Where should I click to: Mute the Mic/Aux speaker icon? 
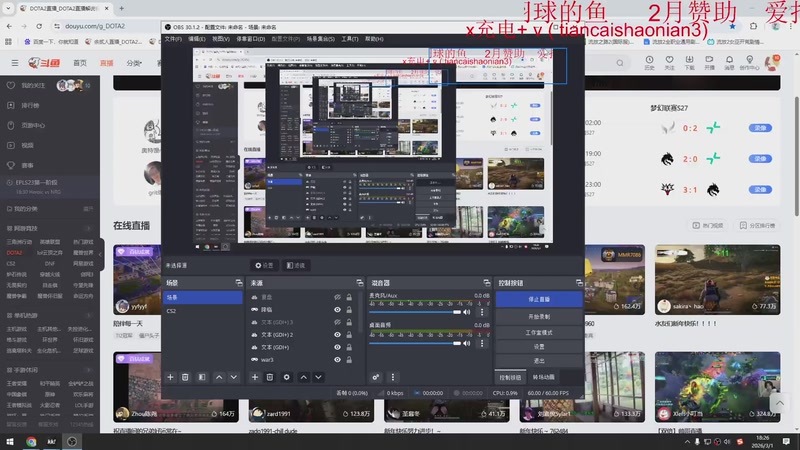click(x=466, y=312)
